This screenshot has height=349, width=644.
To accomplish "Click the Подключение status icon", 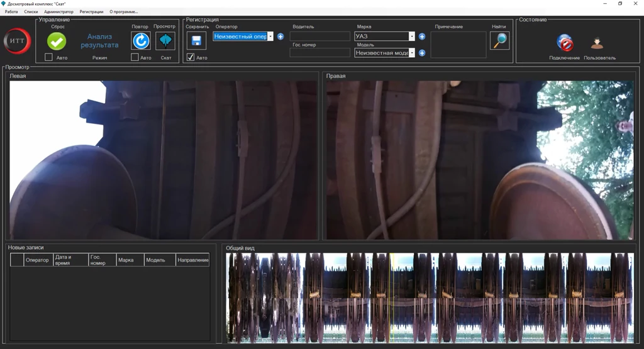I will (x=564, y=43).
